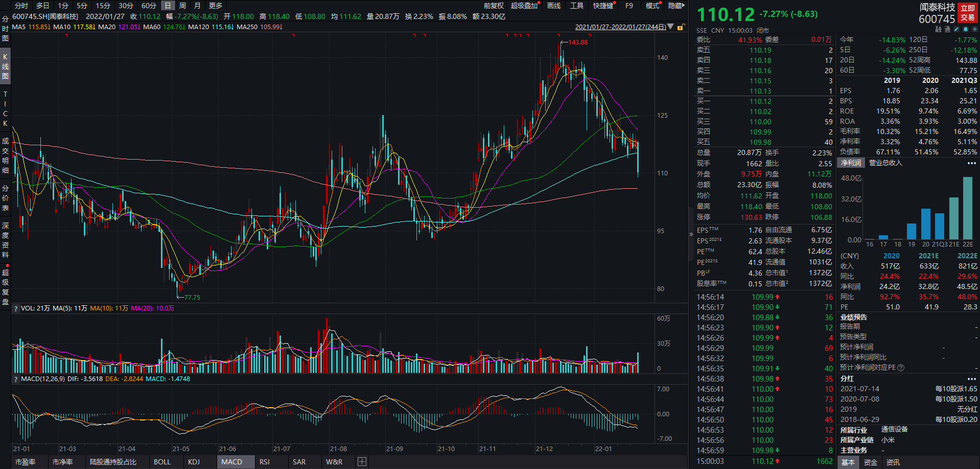Switch indicator to 市盈率
Image resolution: width=980 pixels, height=469 pixels.
click(x=25, y=462)
